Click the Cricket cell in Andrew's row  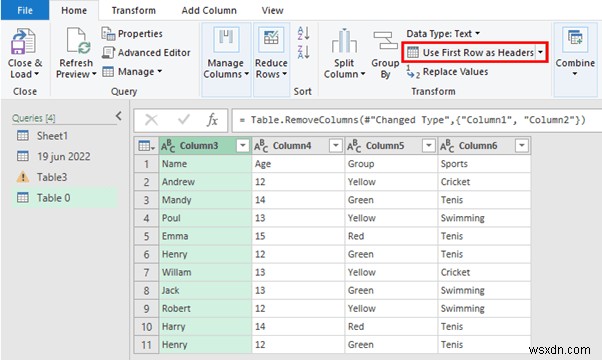coord(484,182)
